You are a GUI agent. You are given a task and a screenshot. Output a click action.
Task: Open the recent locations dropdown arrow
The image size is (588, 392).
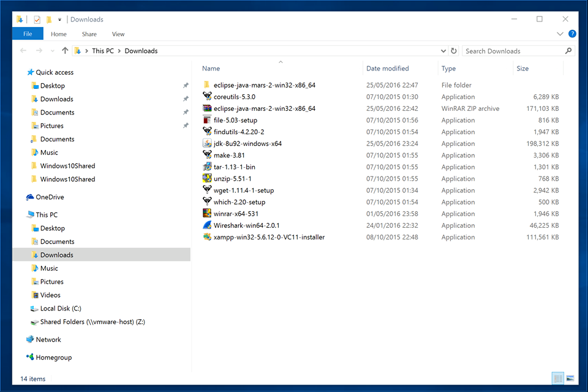pos(52,51)
